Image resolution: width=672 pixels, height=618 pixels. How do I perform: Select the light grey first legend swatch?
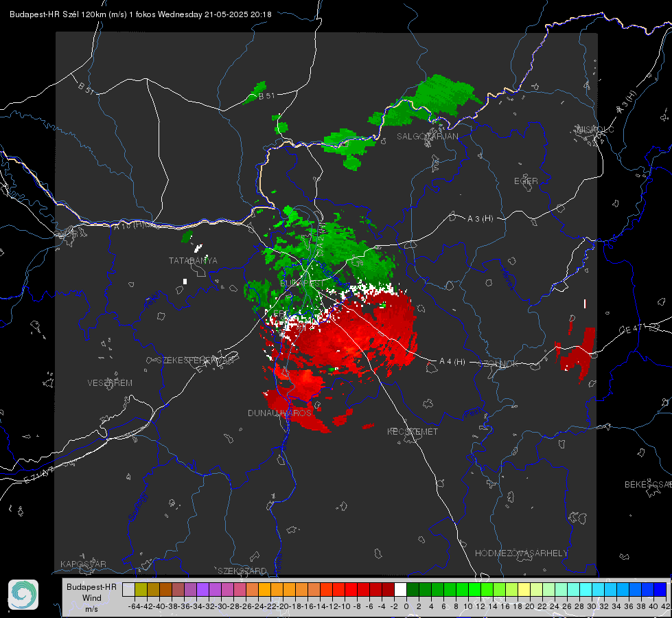[x=128, y=589]
